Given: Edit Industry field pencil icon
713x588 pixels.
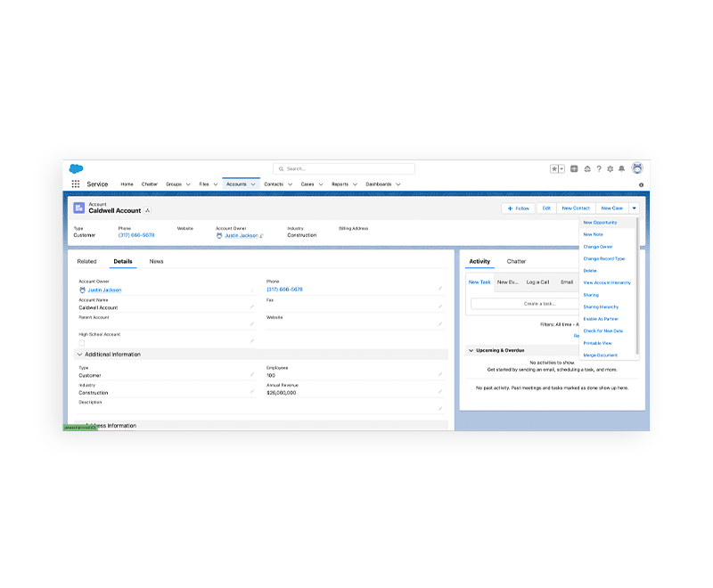Looking at the screenshot, I should (x=252, y=391).
